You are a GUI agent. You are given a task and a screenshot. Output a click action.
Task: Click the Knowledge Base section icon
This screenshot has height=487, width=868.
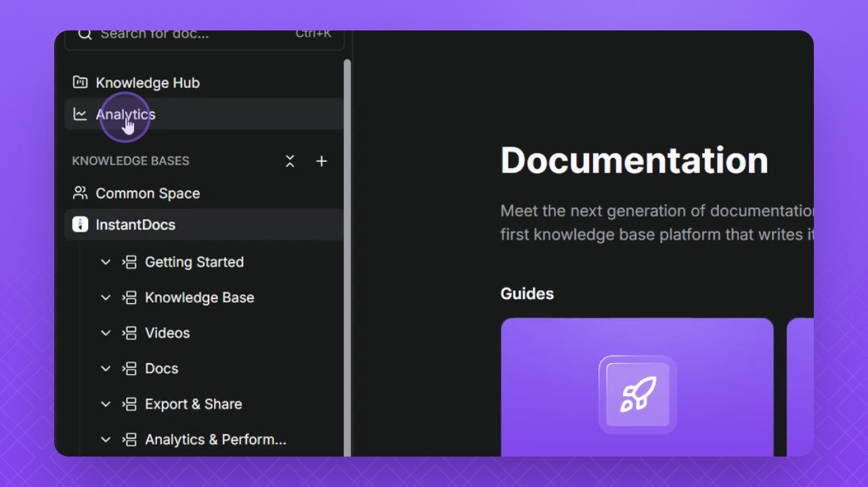coord(129,298)
